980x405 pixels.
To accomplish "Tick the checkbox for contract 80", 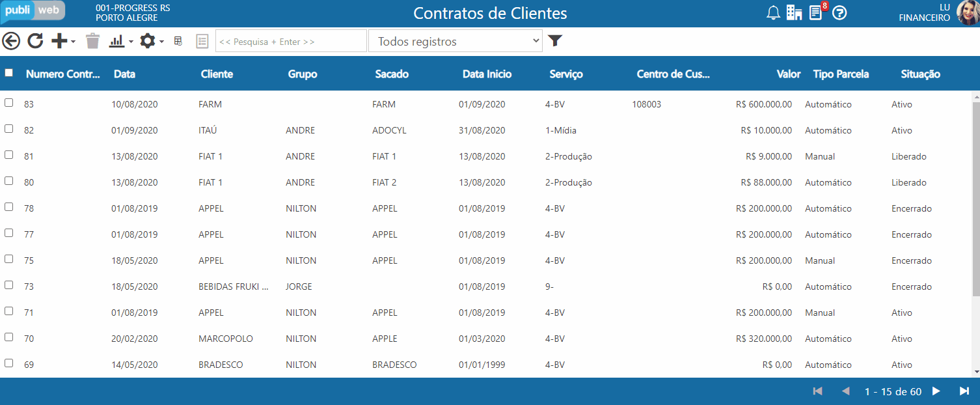I will (8, 181).
